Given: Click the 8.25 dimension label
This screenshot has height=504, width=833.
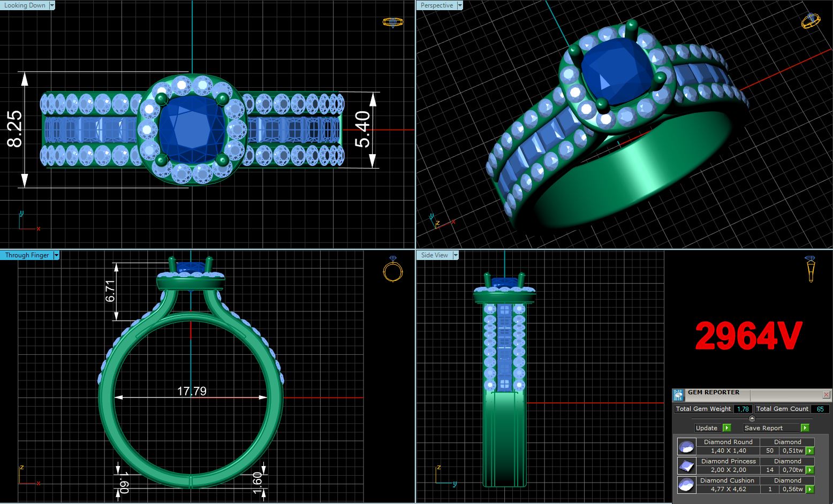Looking at the screenshot, I should click(x=14, y=129).
